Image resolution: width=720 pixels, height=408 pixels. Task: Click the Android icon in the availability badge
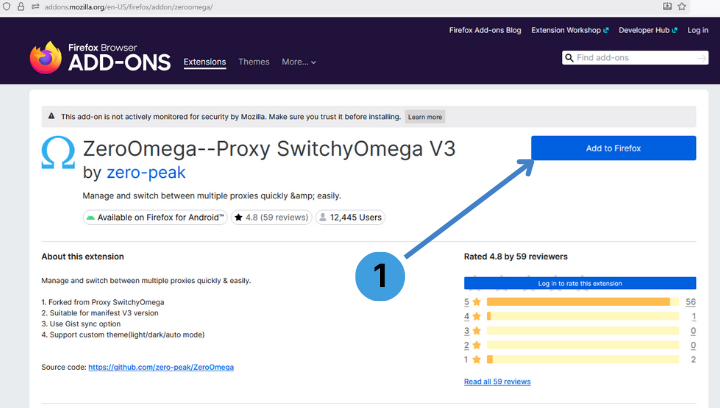(90, 218)
